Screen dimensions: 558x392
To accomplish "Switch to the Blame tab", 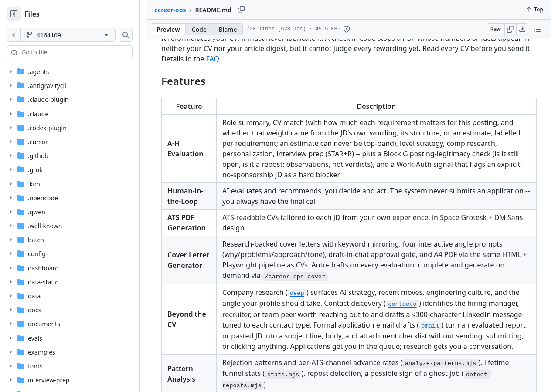I will coord(228,29).
